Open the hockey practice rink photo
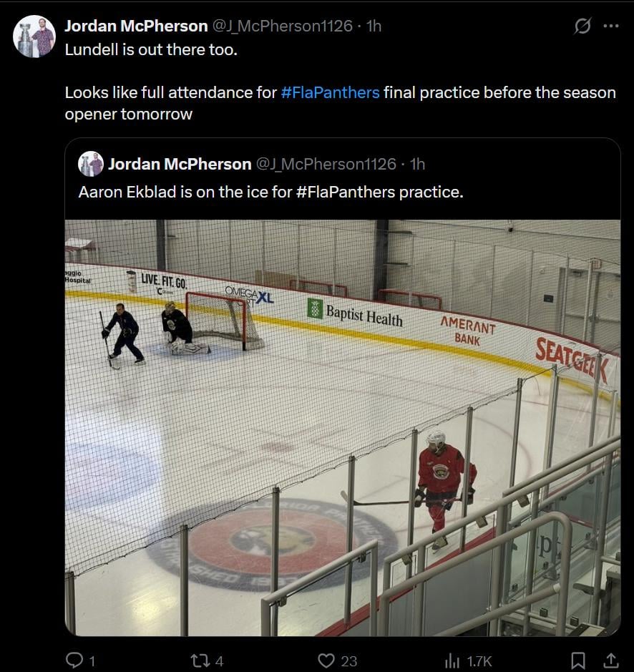 342,427
